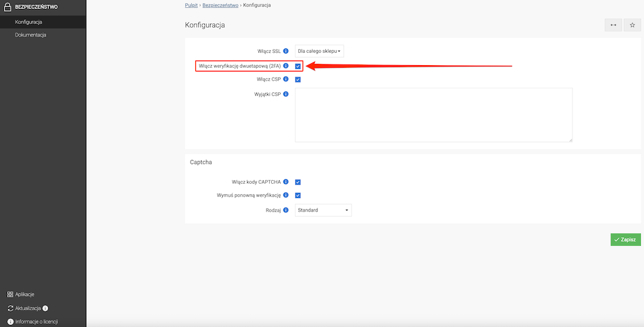Click the green Zapisz button
Image resolution: width=644 pixels, height=327 pixels.
(x=625, y=240)
